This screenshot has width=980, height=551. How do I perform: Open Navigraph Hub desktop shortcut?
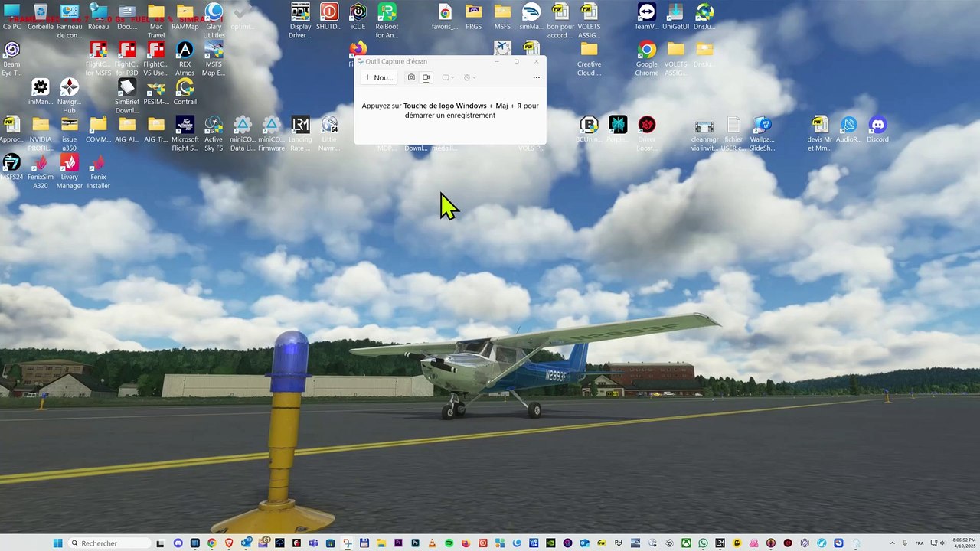(x=70, y=96)
